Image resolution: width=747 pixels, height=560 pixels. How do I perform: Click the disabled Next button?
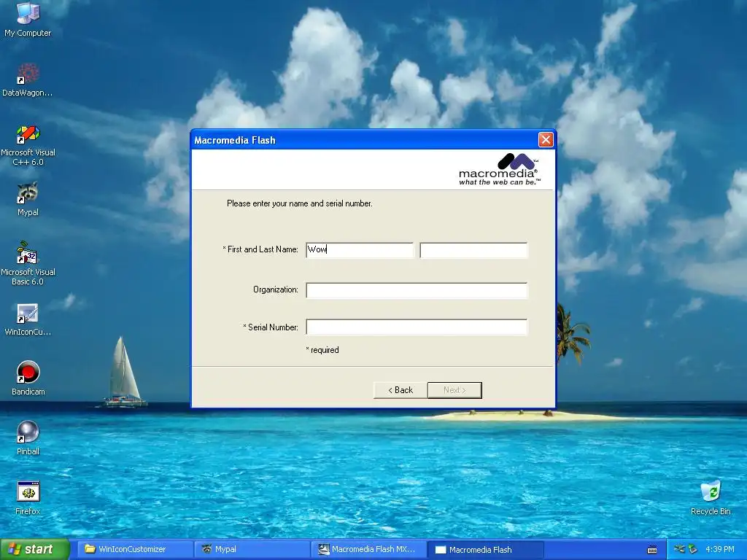[454, 390]
